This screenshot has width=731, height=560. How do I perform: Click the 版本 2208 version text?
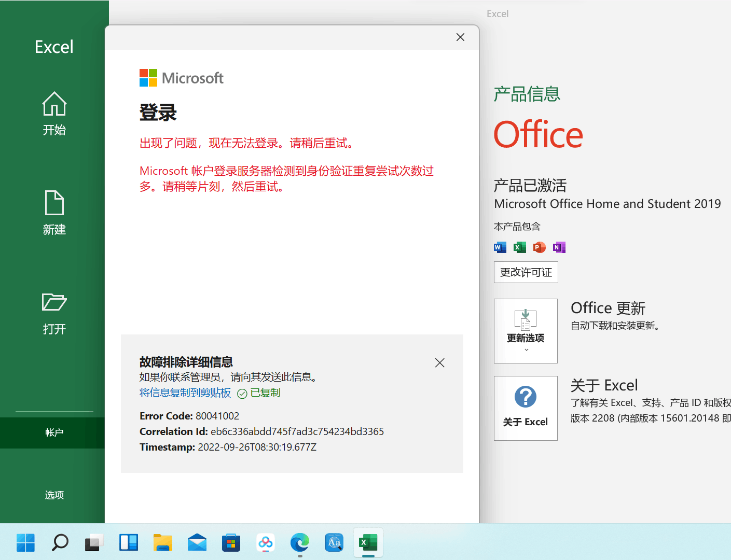pyautogui.click(x=651, y=418)
